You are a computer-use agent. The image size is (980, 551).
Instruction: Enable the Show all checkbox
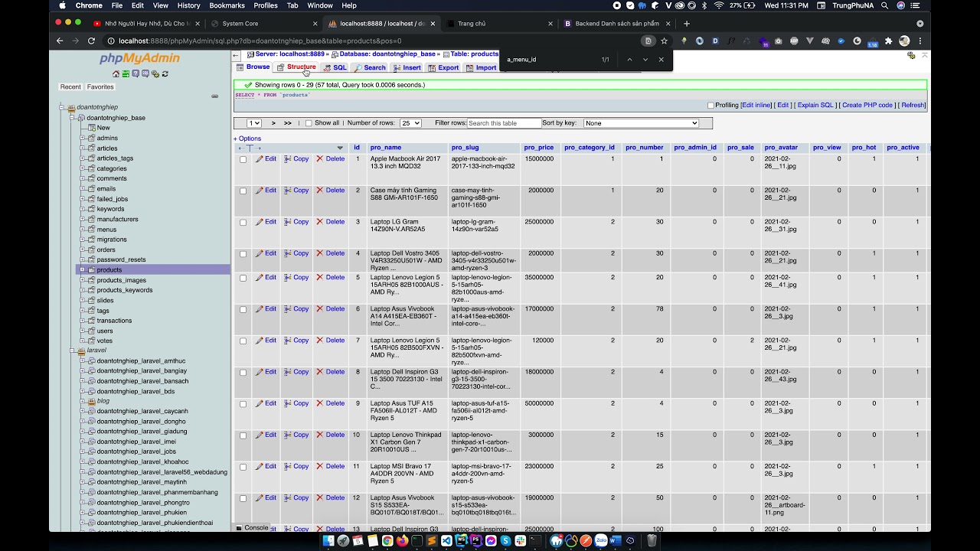309,123
